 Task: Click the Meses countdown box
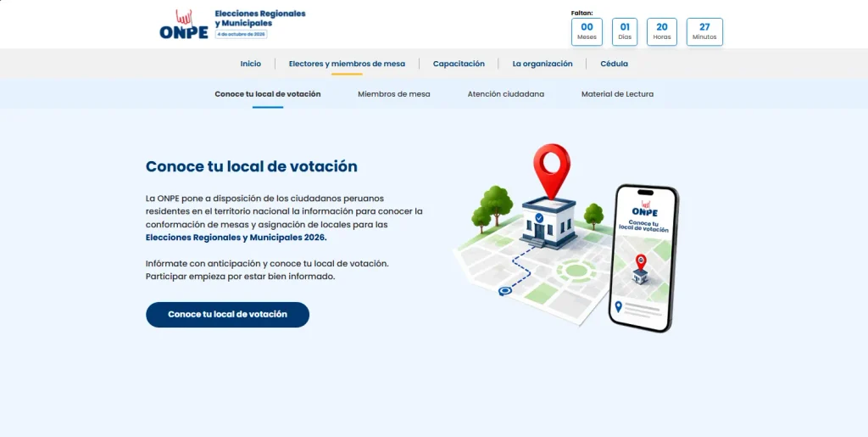pyautogui.click(x=587, y=32)
